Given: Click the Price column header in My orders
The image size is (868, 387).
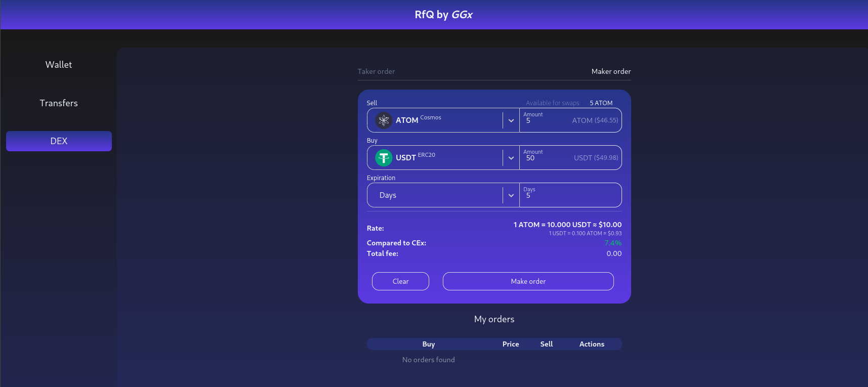Looking at the screenshot, I should pos(511,344).
